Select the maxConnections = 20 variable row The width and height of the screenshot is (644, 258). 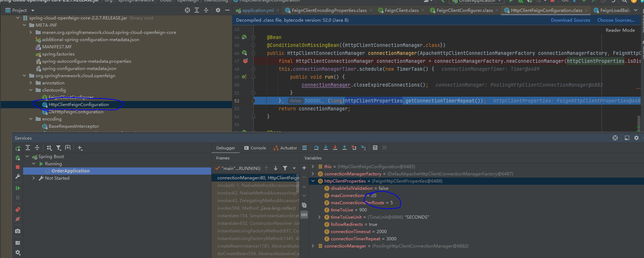click(x=354, y=196)
